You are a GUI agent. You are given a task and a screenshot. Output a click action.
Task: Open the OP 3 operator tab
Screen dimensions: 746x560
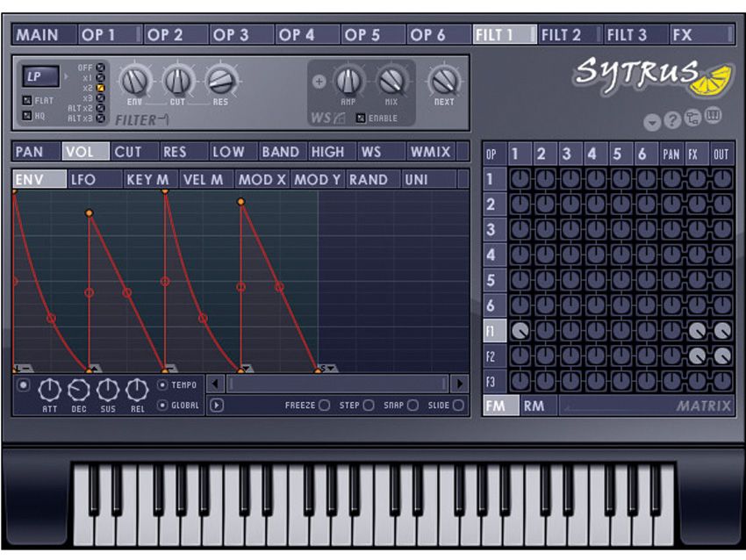click(233, 36)
